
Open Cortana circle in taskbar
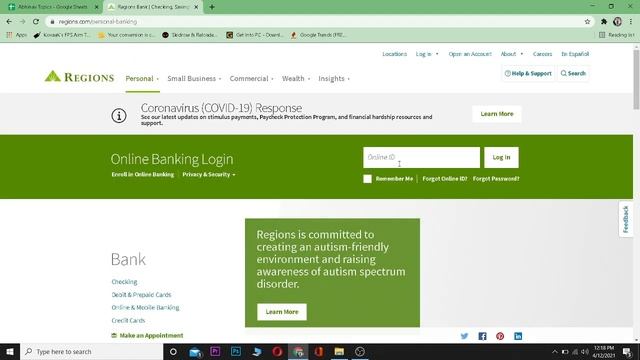coord(173,351)
